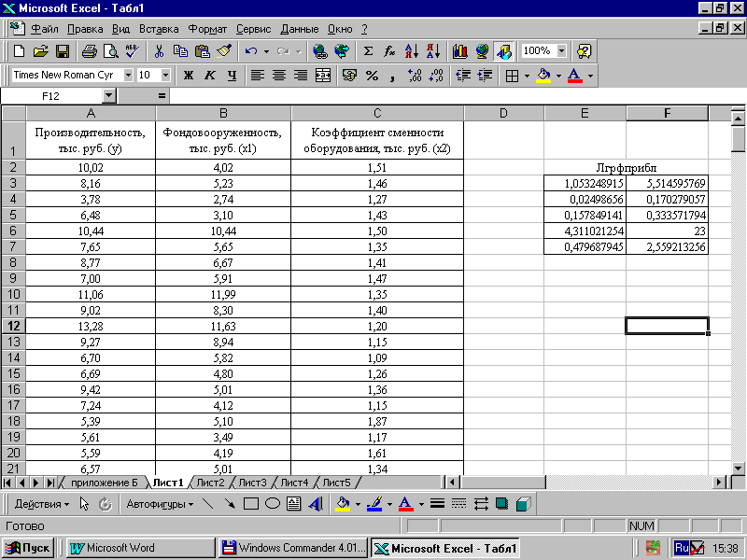Open the Name Box dropdown arrow

click(x=108, y=96)
